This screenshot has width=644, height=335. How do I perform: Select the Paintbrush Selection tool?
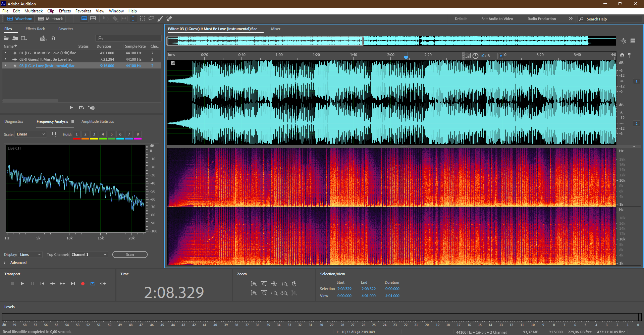click(x=160, y=19)
